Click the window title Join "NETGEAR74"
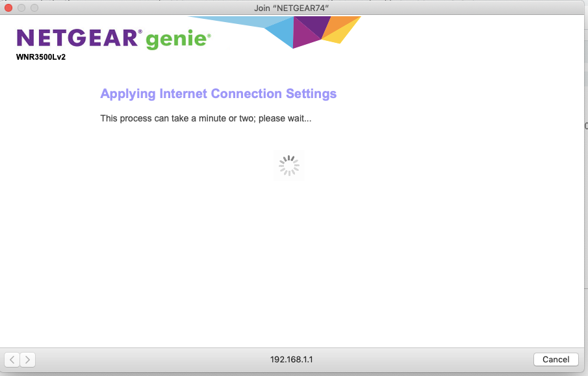588x376 pixels. tap(291, 8)
